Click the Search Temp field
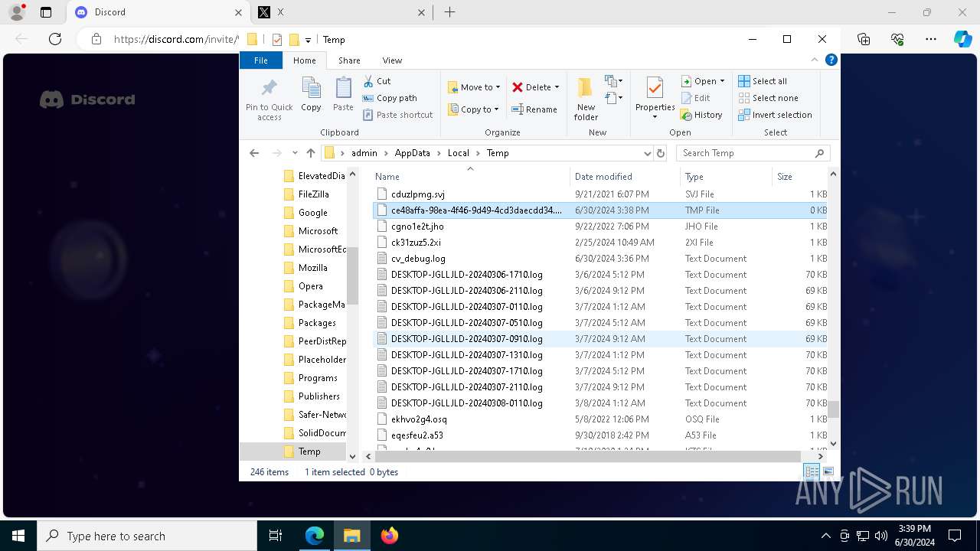This screenshot has height=551, width=980. click(753, 153)
